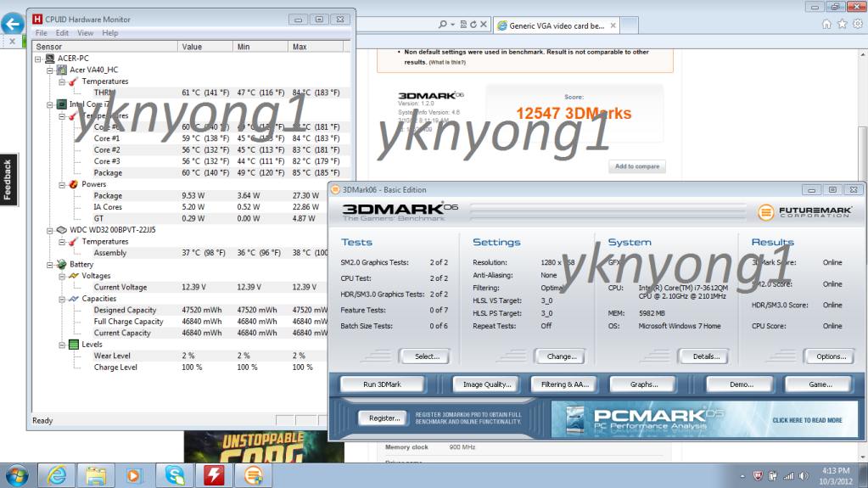Open browser Favorites star icon
The width and height of the screenshot is (868, 488).
[842, 24]
